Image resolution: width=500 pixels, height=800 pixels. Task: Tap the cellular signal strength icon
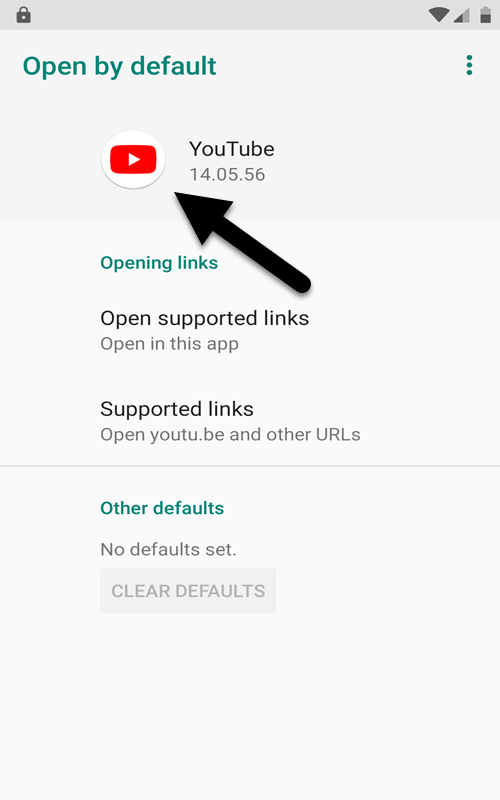tap(461, 15)
